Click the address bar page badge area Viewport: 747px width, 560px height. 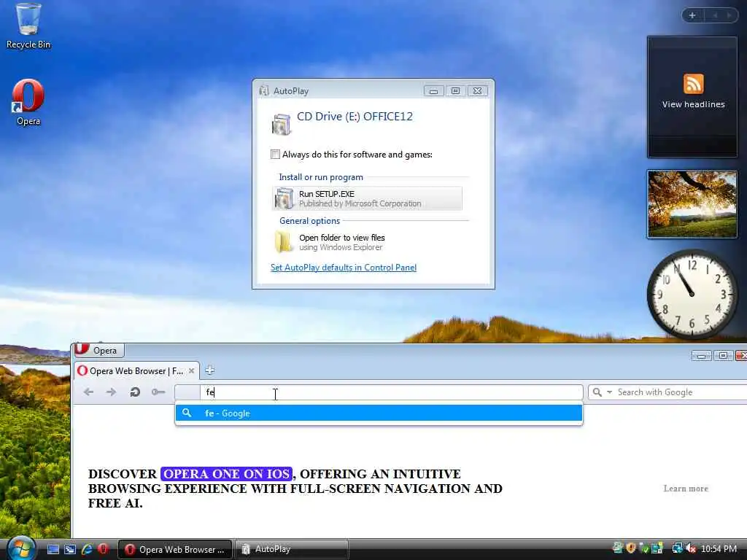pyautogui.click(x=187, y=392)
